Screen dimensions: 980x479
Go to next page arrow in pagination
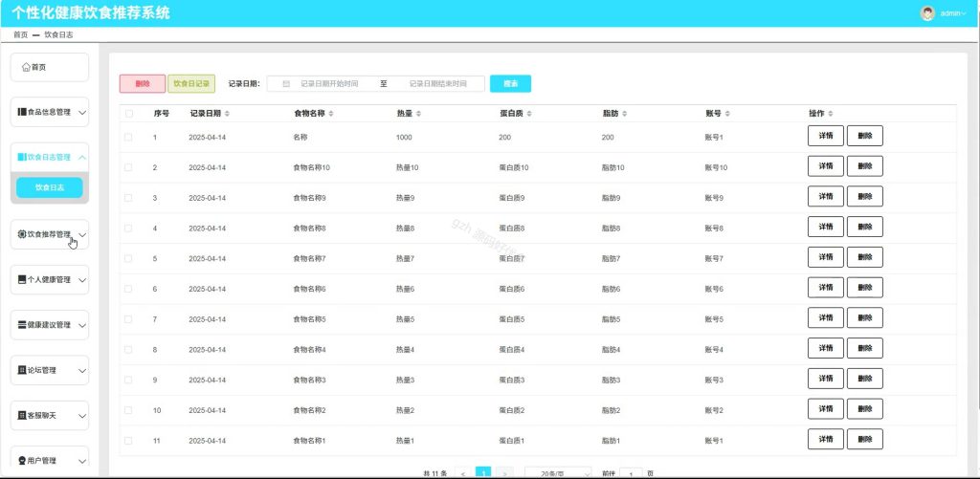(x=505, y=473)
